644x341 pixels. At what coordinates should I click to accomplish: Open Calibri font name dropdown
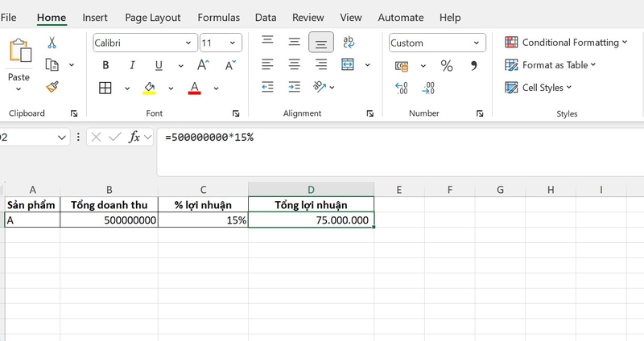point(188,43)
